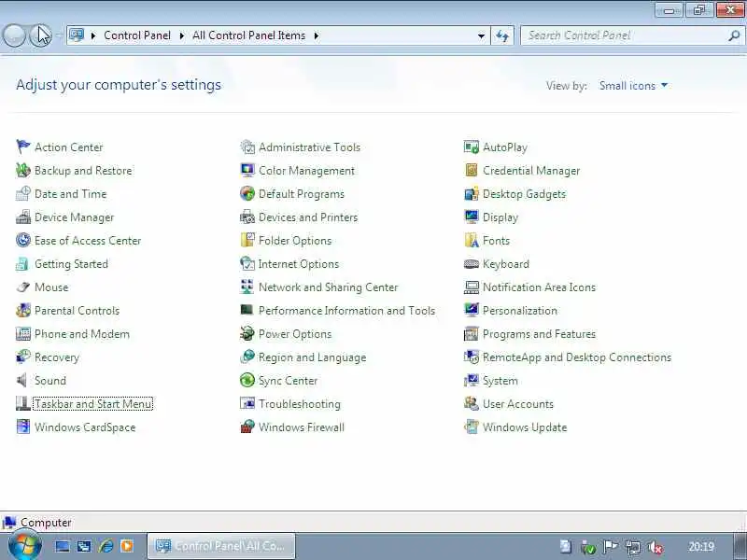Open the Folder Options icon
The width and height of the screenshot is (747, 560).
coord(247,240)
